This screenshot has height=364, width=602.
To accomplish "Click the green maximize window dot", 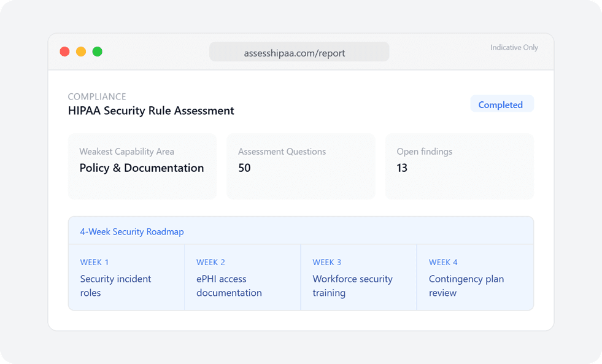I will point(98,52).
